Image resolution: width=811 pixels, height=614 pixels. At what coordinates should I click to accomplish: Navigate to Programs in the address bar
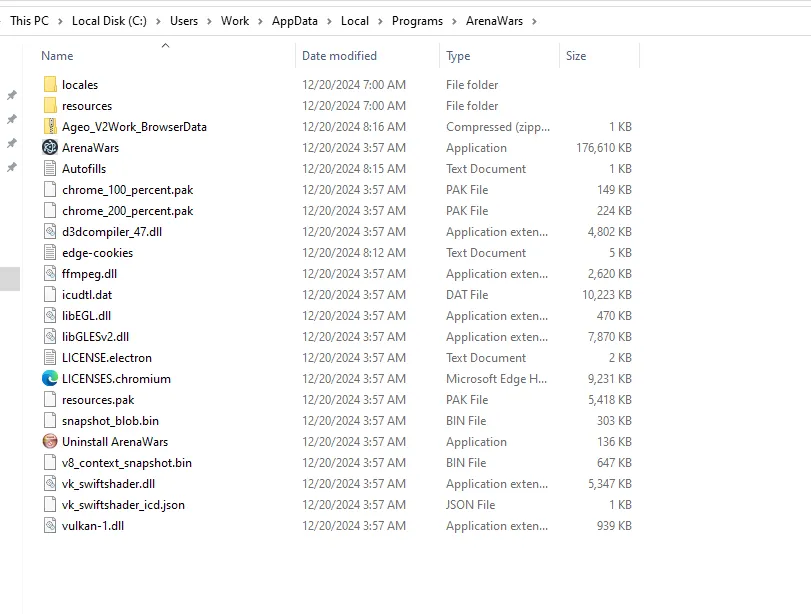click(x=418, y=21)
